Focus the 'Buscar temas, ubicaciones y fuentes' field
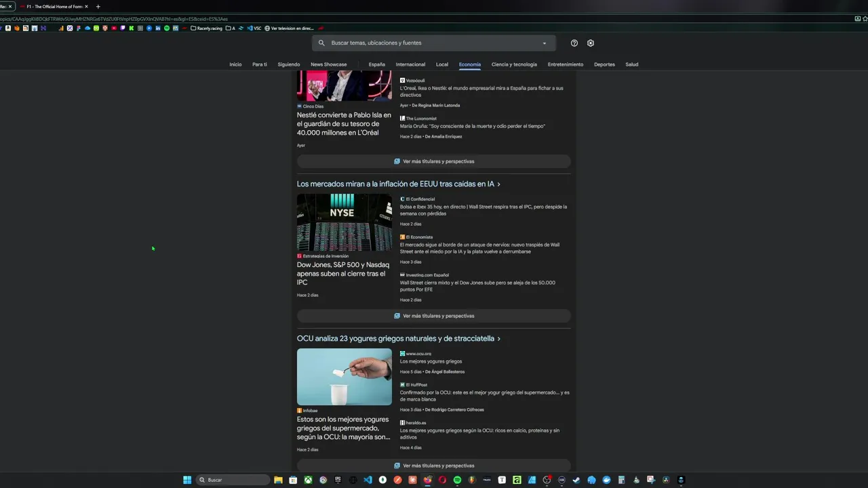868x488 pixels. point(434,43)
